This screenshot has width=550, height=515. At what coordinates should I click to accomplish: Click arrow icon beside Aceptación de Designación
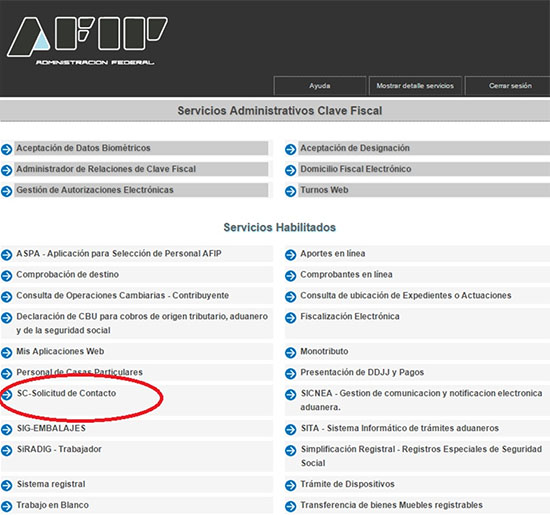290,149
